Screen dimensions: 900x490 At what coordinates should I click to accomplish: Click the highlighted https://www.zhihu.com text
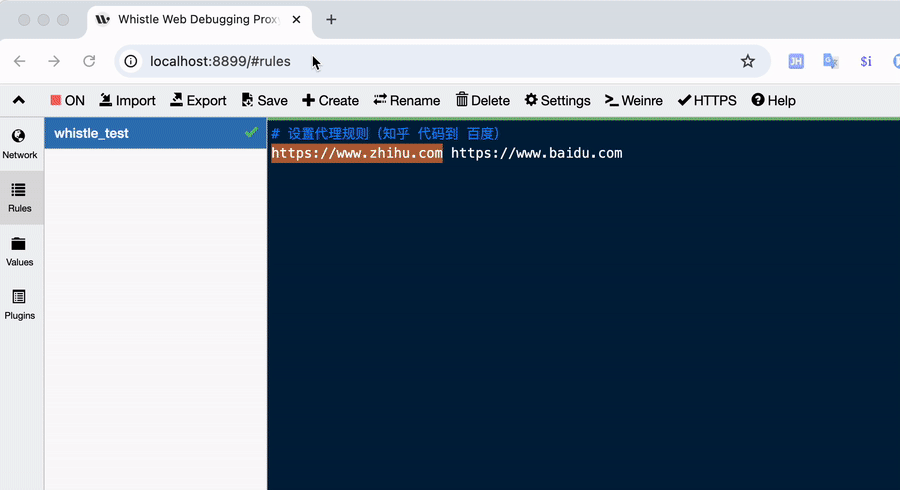[357, 153]
